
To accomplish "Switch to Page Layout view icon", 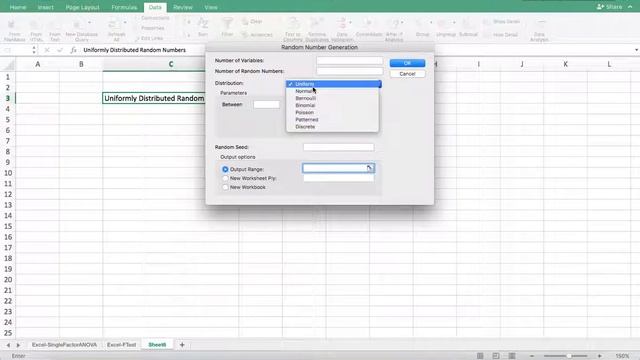I will tap(496, 356).
